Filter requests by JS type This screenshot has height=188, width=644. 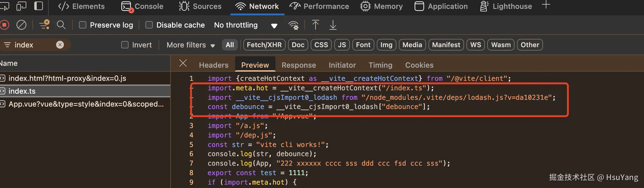tap(342, 45)
